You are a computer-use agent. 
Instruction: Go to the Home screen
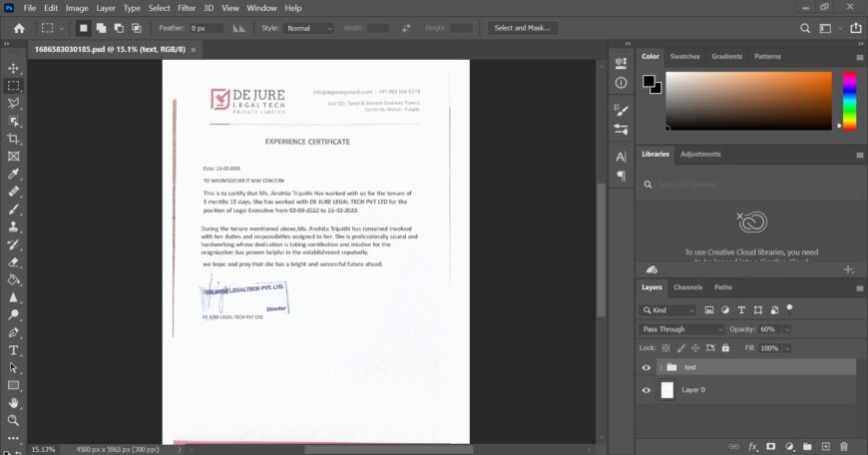19,28
